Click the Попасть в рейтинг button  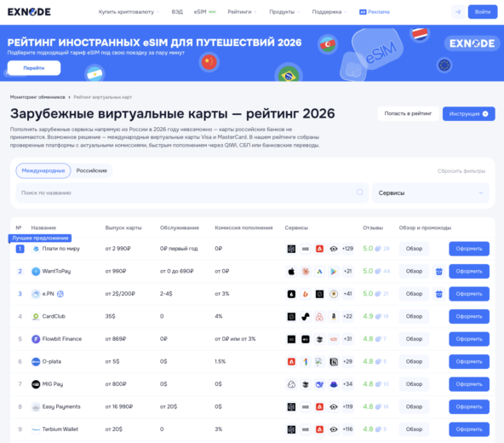408,113
